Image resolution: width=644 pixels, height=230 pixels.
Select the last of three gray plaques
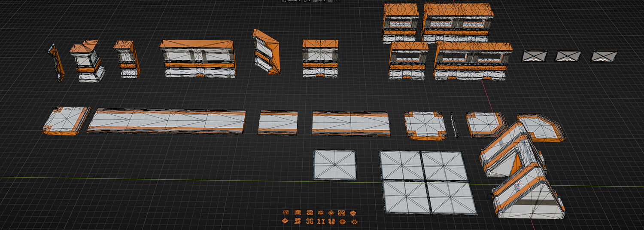point(604,56)
